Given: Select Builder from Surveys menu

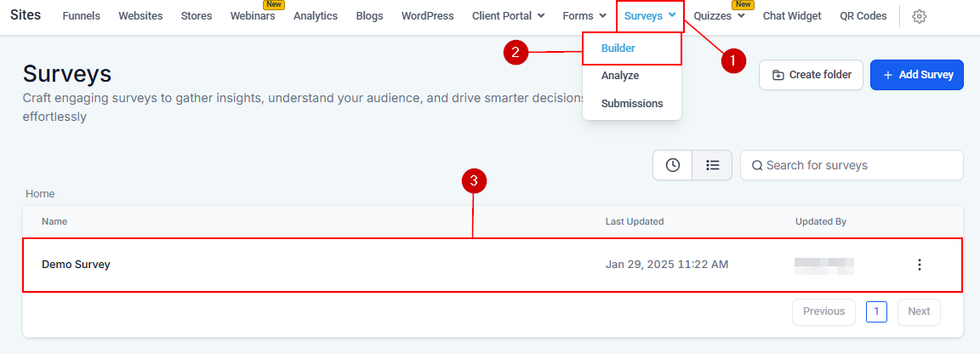Looking at the screenshot, I should 618,49.
